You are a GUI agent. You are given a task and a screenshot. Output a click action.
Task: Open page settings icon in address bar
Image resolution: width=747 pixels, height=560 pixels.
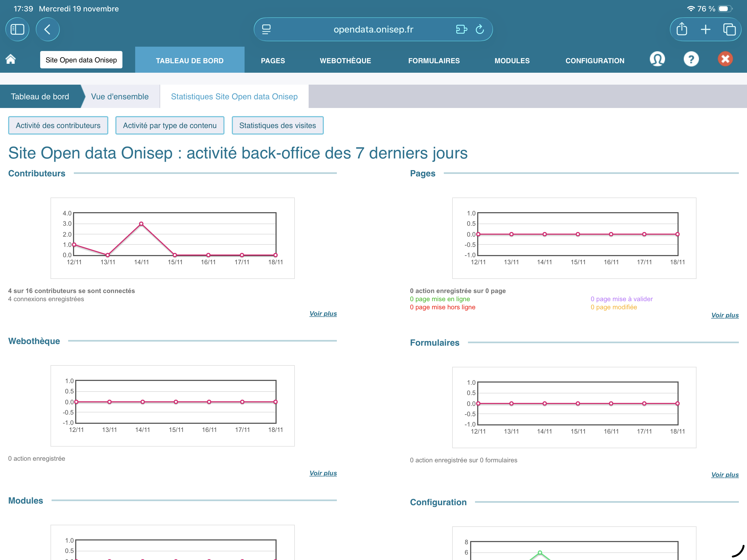tap(267, 30)
